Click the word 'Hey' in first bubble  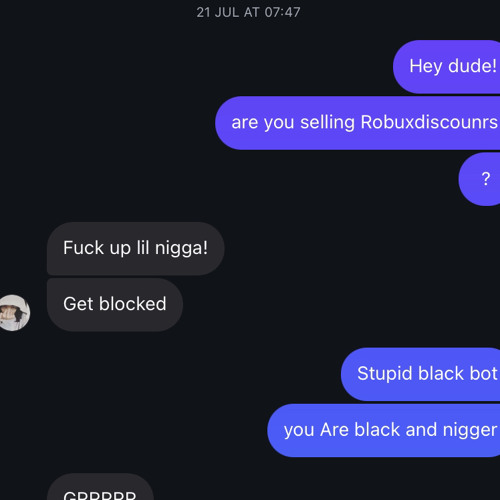tap(426, 66)
